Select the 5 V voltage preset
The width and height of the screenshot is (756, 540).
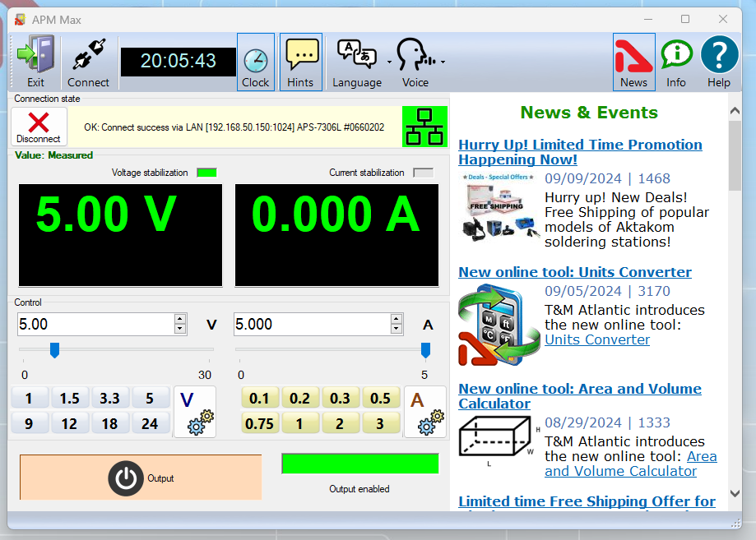[150, 399]
